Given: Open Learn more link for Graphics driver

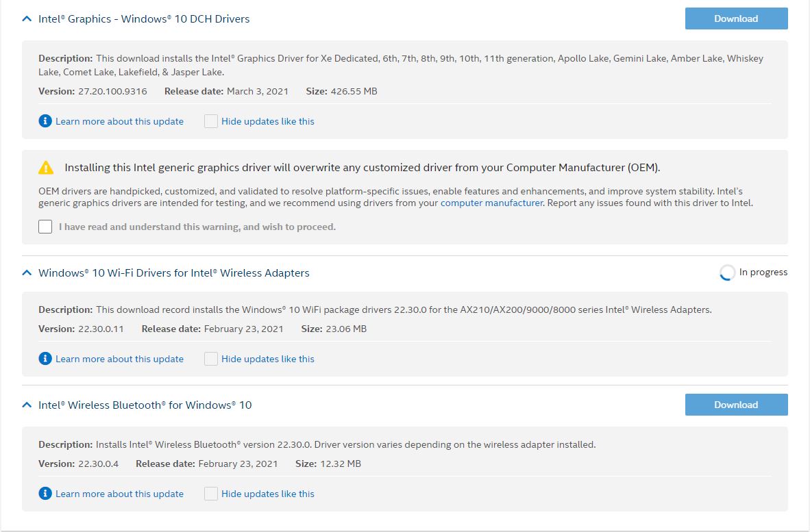Looking at the screenshot, I should (x=119, y=121).
